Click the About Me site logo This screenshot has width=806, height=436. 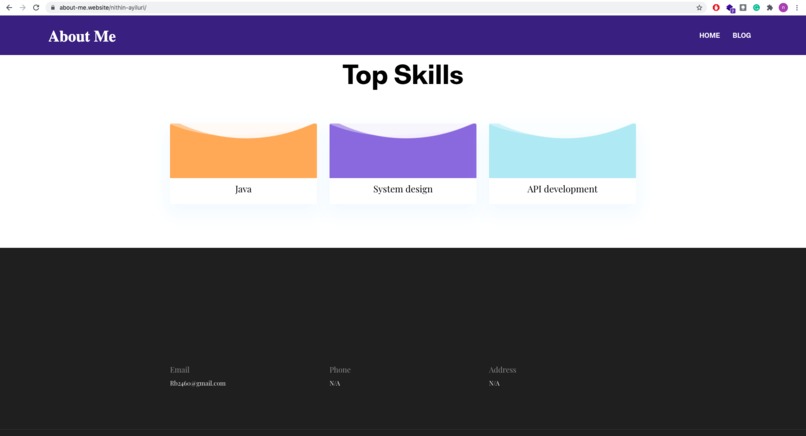pos(82,37)
